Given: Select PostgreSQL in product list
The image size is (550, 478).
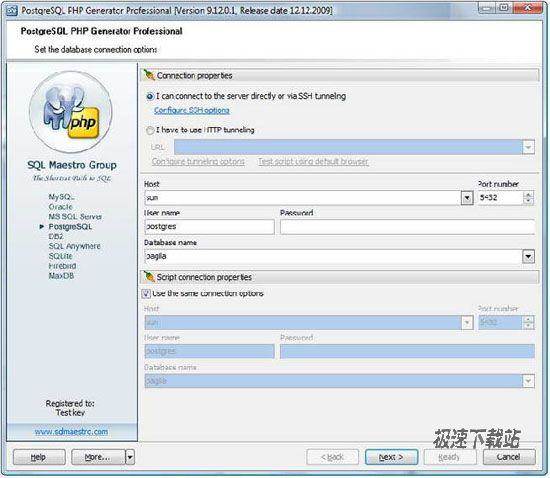Looking at the screenshot, I should tap(70, 227).
